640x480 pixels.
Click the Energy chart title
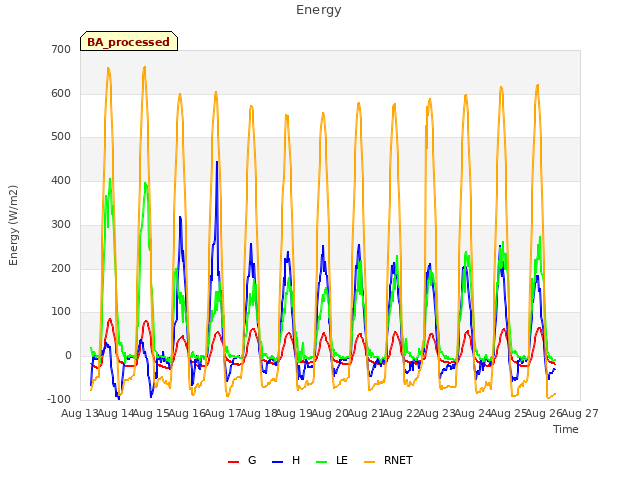tap(319, 10)
